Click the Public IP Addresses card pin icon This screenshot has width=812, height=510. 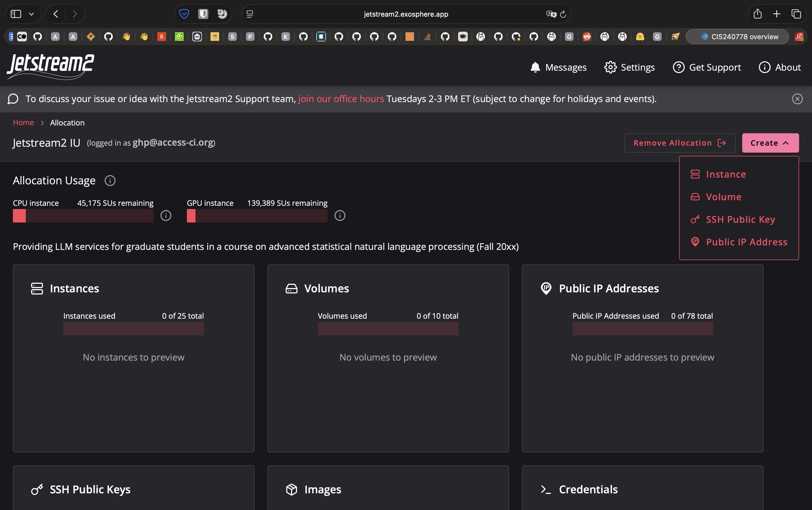[546, 288]
